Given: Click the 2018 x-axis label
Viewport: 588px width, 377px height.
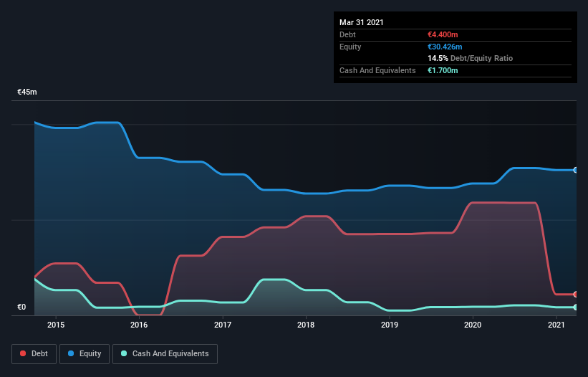Looking at the screenshot, I should coord(306,325).
